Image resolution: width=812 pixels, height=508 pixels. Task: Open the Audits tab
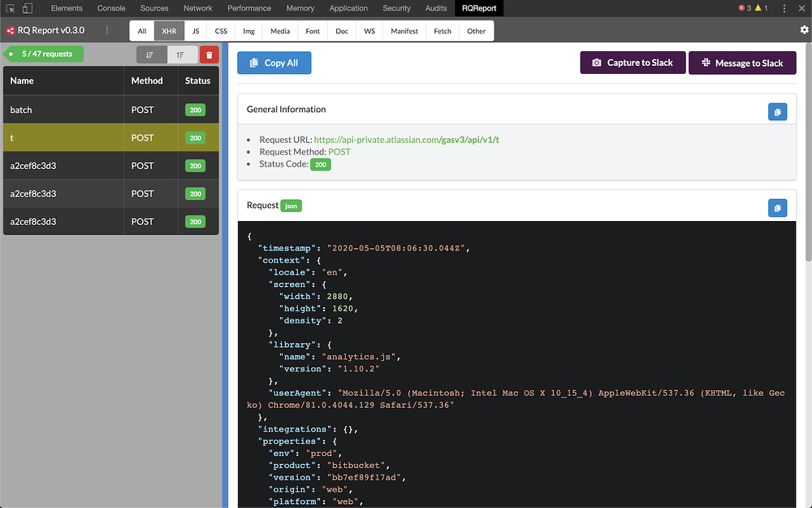(x=436, y=8)
